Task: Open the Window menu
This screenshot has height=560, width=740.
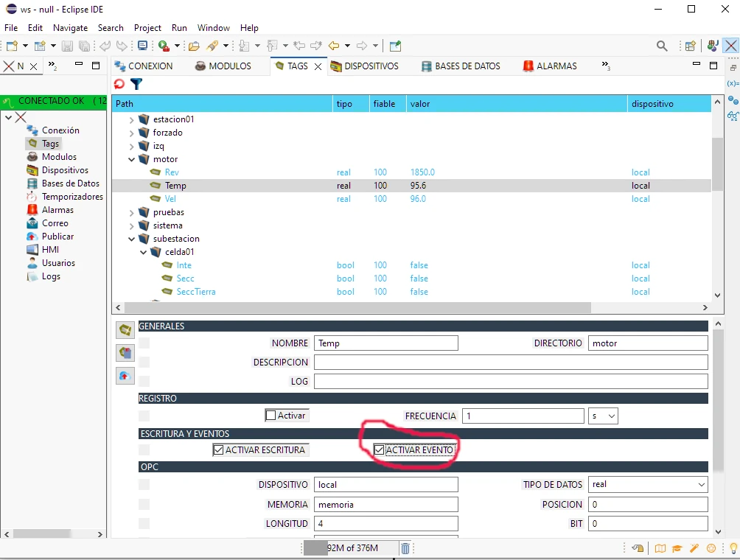Action: tap(213, 28)
